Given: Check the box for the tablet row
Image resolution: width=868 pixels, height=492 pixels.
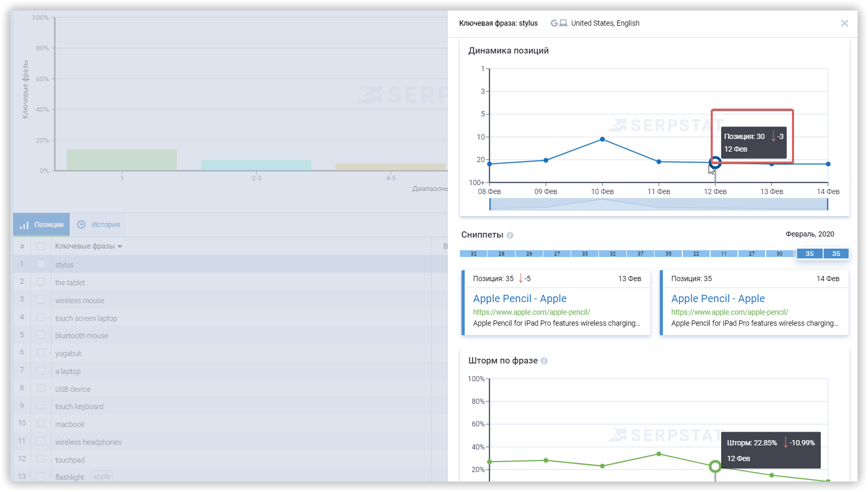Looking at the screenshot, I should pos(41,282).
